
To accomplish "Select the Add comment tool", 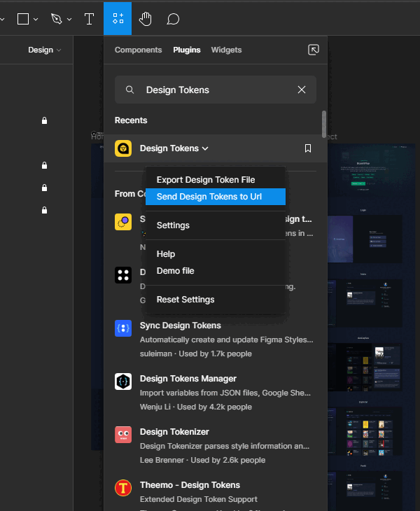I will (x=173, y=19).
